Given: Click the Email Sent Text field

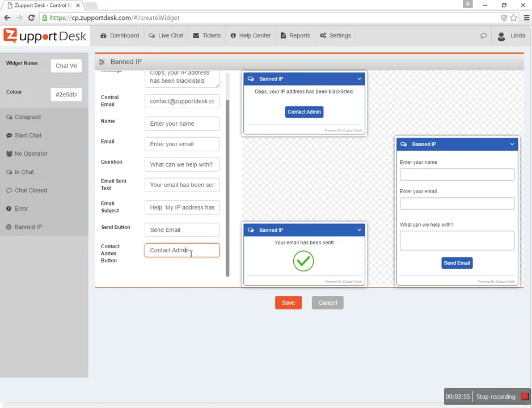Looking at the screenshot, I should pos(182,185).
